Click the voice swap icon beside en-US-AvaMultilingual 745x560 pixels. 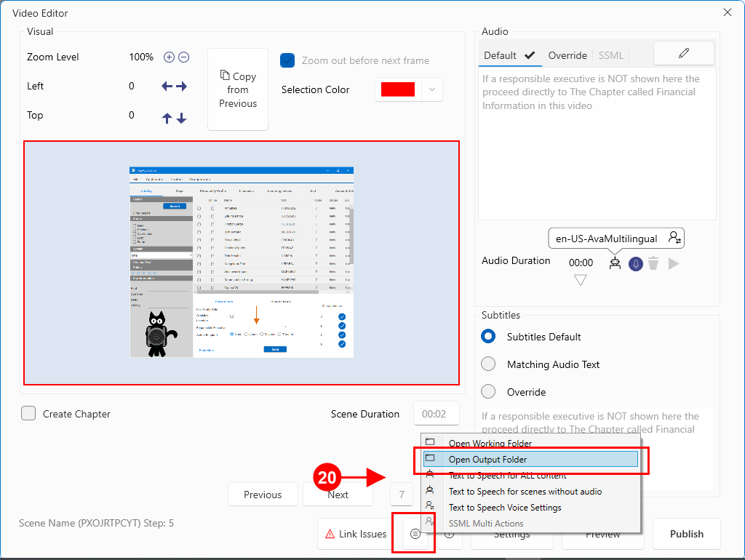tap(675, 238)
